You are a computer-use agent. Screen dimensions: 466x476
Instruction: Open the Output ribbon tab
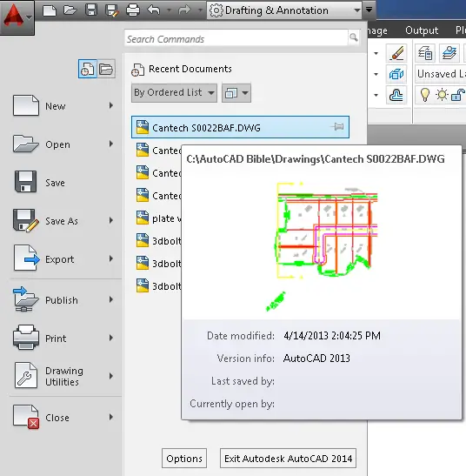tap(422, 30)
